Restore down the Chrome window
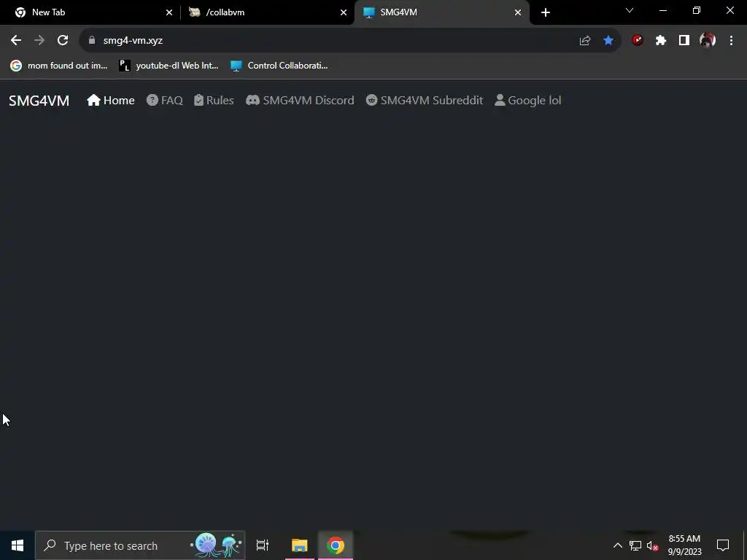 [697, 10]
